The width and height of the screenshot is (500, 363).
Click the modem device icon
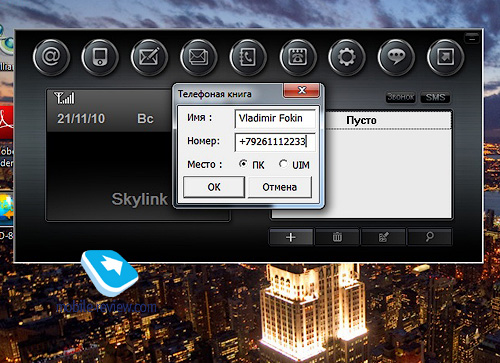click(100, 57)
